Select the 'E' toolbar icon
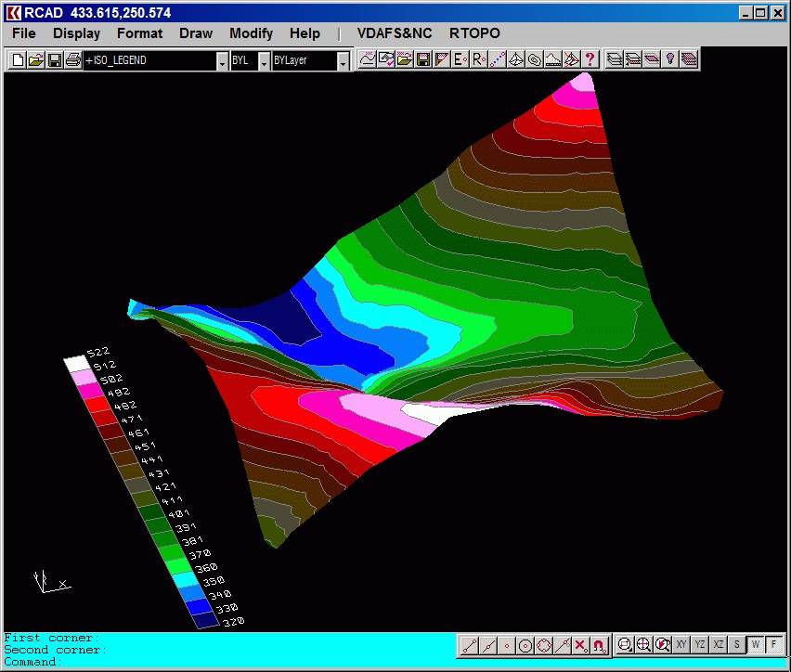 point(460,59)
